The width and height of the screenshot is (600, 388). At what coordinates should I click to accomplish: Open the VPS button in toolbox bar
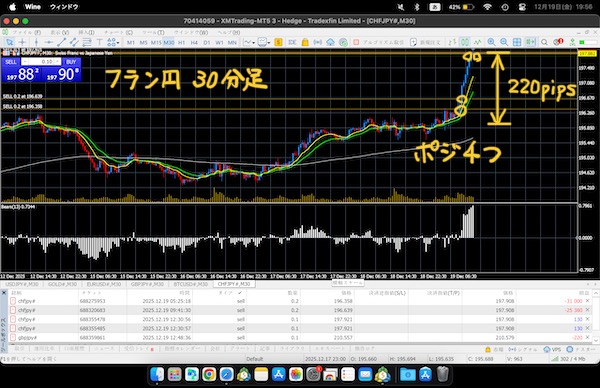tap(552, 349)
